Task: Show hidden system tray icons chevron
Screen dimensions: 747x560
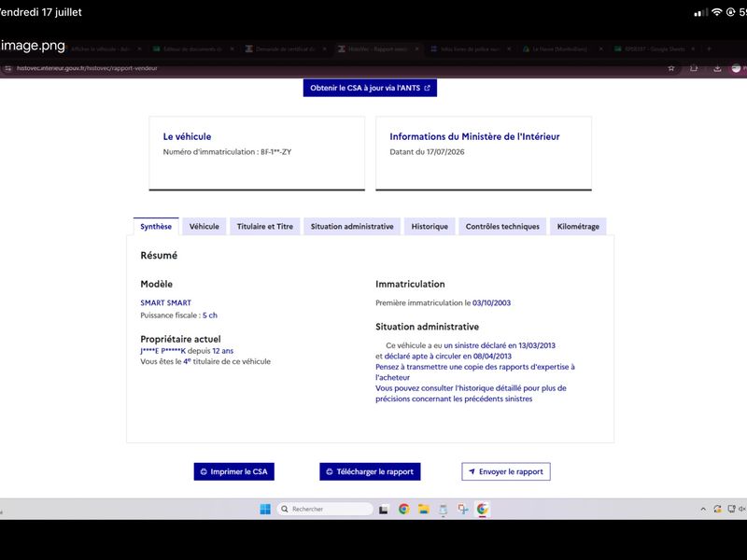Action: click(703, 509)
